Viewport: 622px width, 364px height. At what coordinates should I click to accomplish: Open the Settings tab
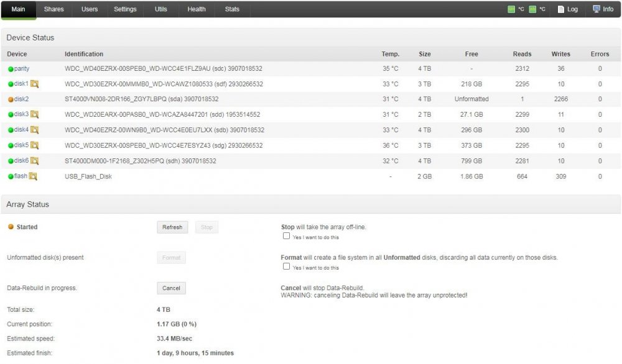tap(125, 9)
